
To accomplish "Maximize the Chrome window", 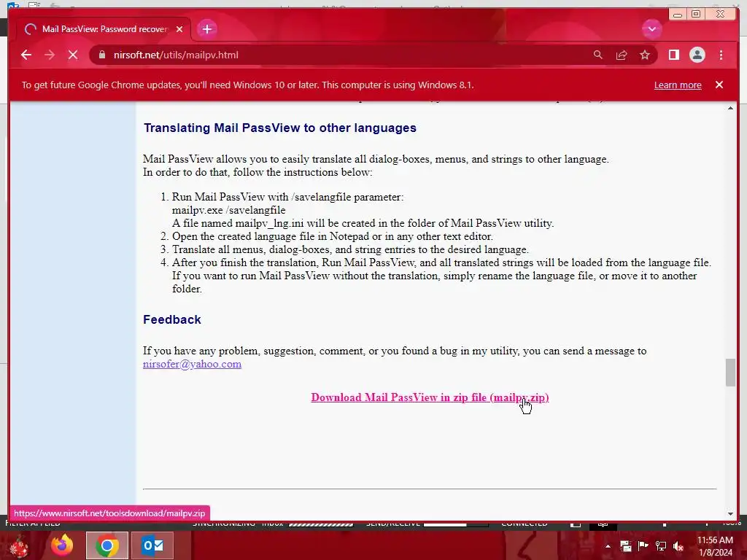I will click(x=695, y=15).
